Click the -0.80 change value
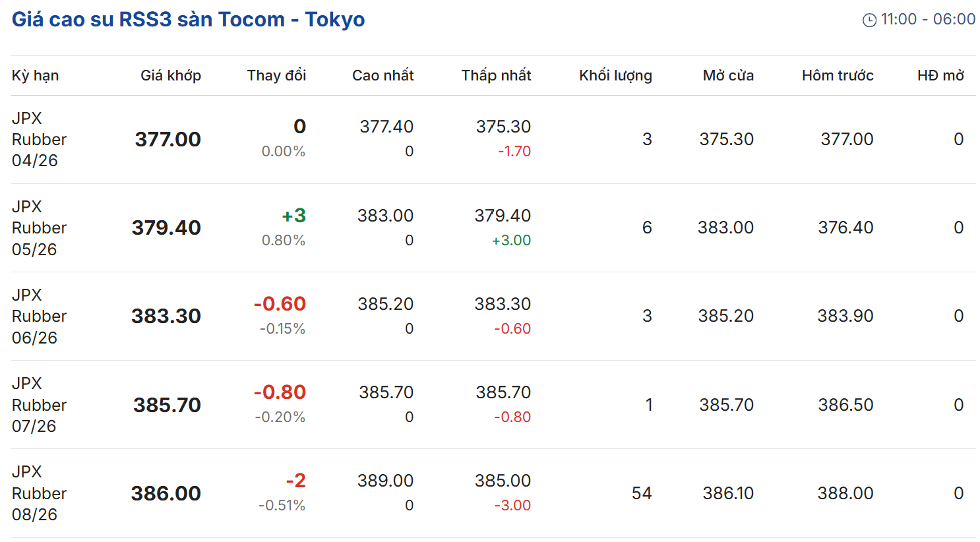 (280, 392)
